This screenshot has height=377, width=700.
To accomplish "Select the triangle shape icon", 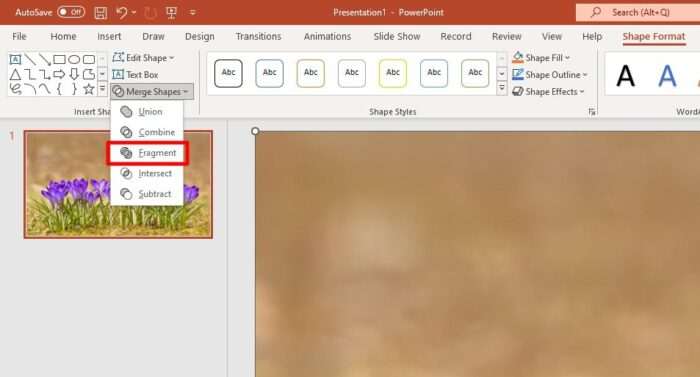I will [15, 74].
